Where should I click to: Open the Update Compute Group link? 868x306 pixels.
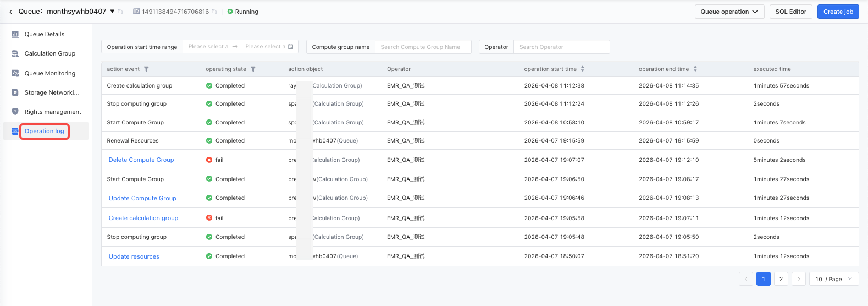pos(142,198)
